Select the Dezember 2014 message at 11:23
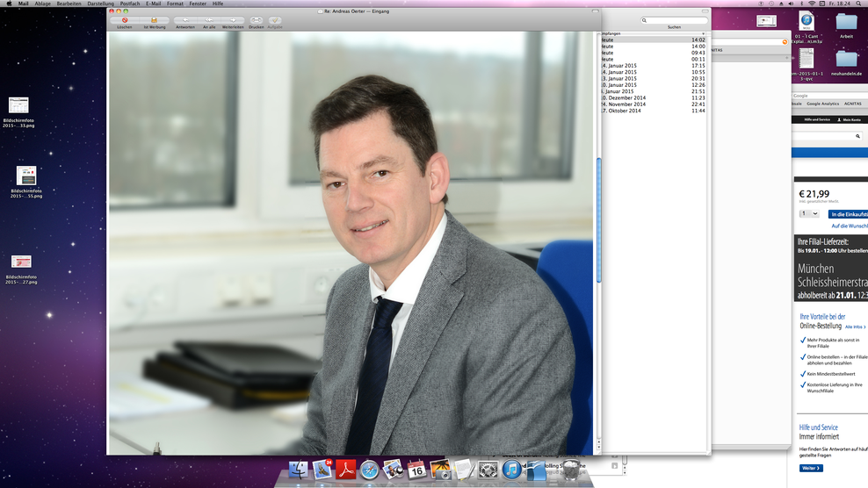The image size is (868, 488). (654, 97)
